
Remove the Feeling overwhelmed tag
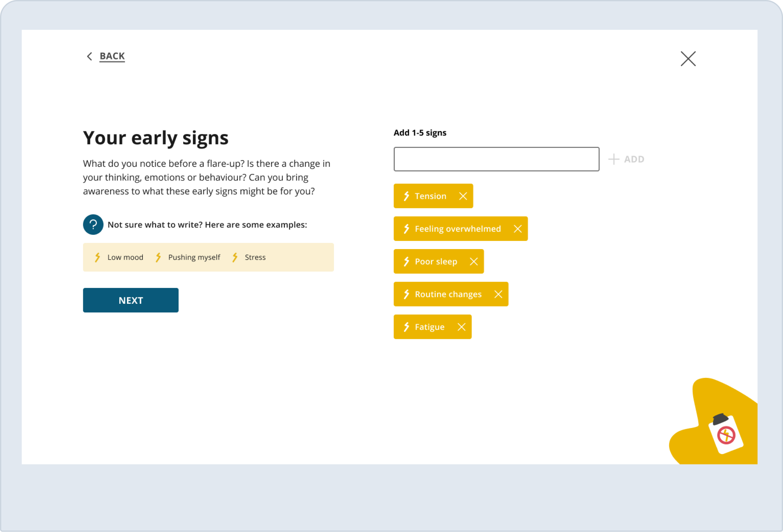[x=518, y=229]
